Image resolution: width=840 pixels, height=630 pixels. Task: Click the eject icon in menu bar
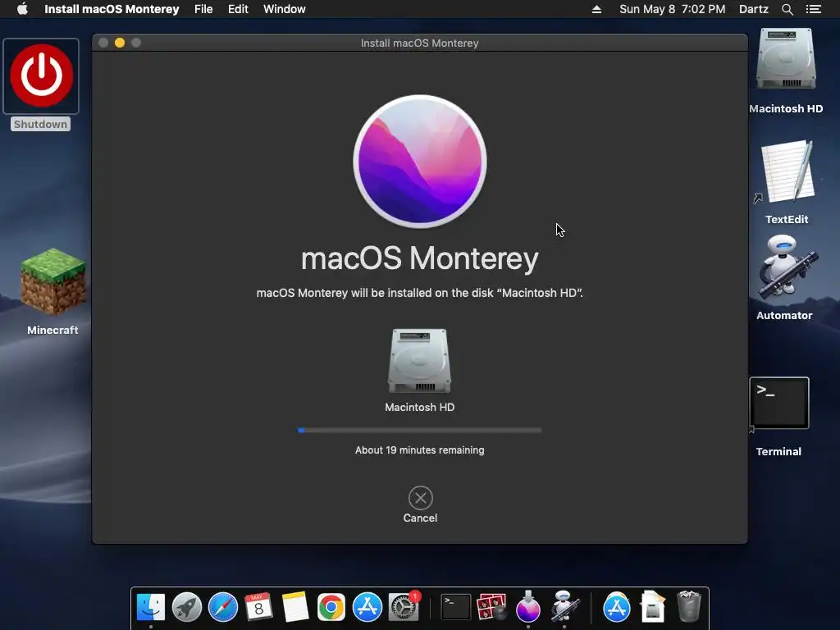point(596,9)
